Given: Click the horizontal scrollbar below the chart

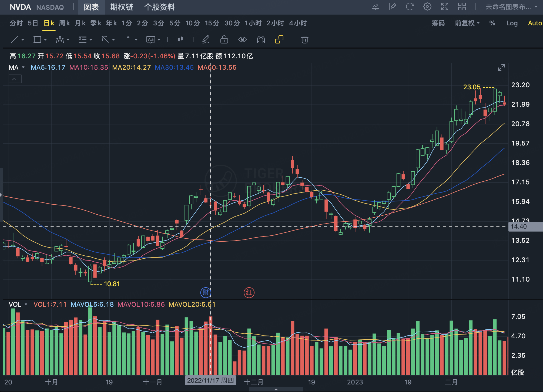Looking at the screenshot, I should (276, 389).
